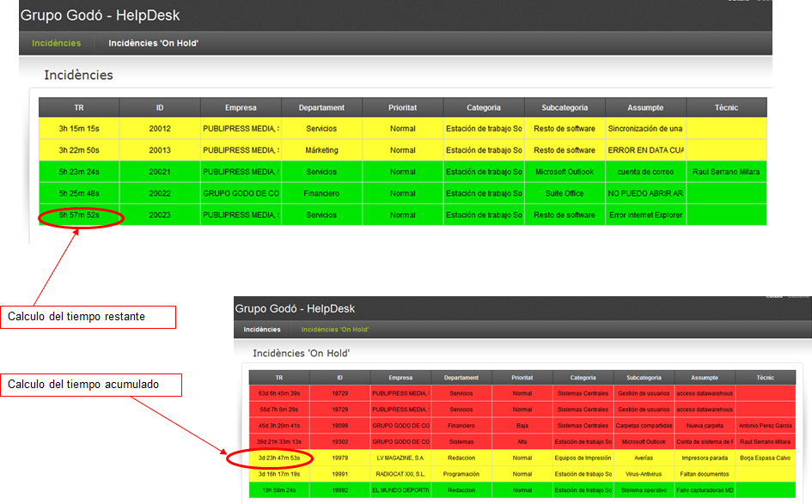Click circled time 3d 23h 47m 53s
Viewport: 812px width, 504px height.
tap(278, 458)
